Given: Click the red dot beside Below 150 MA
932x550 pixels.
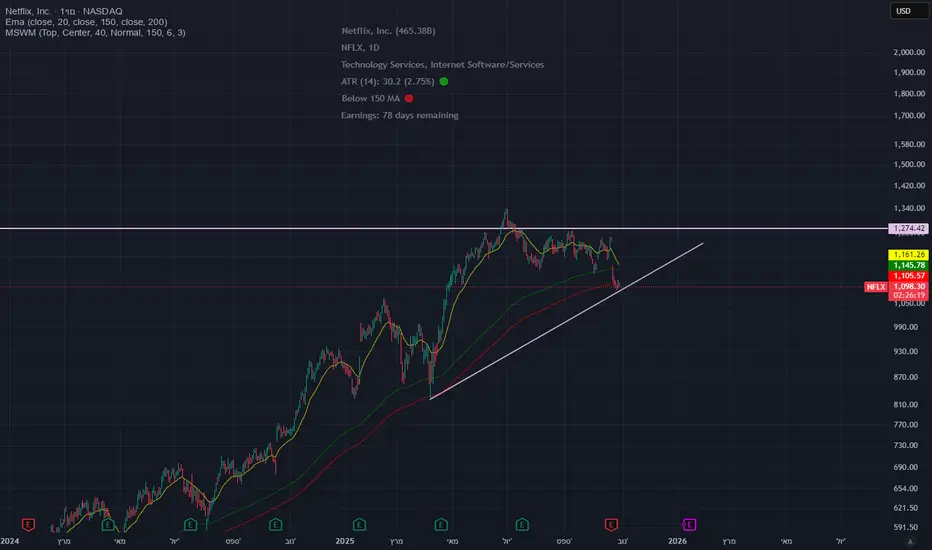Looking at the screenshot, I should point(409,98).
